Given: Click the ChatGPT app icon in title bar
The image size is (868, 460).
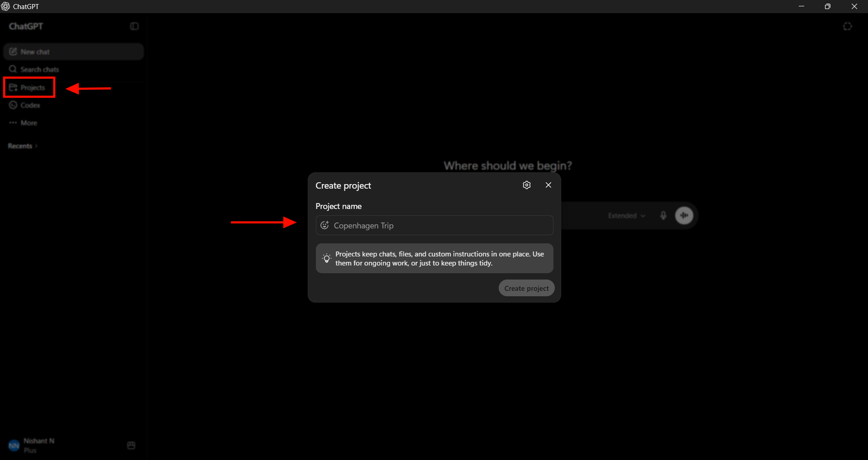Looking at the screenshot, I should tap(5, 6).
